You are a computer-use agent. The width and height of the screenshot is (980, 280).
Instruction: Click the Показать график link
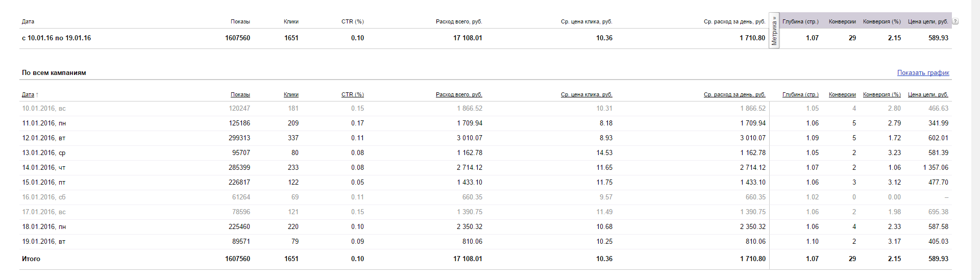coord(923,73)
